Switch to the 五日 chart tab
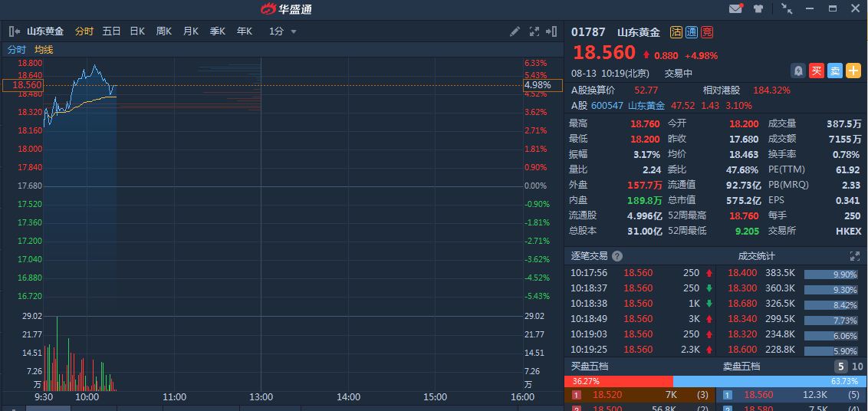 111,31
